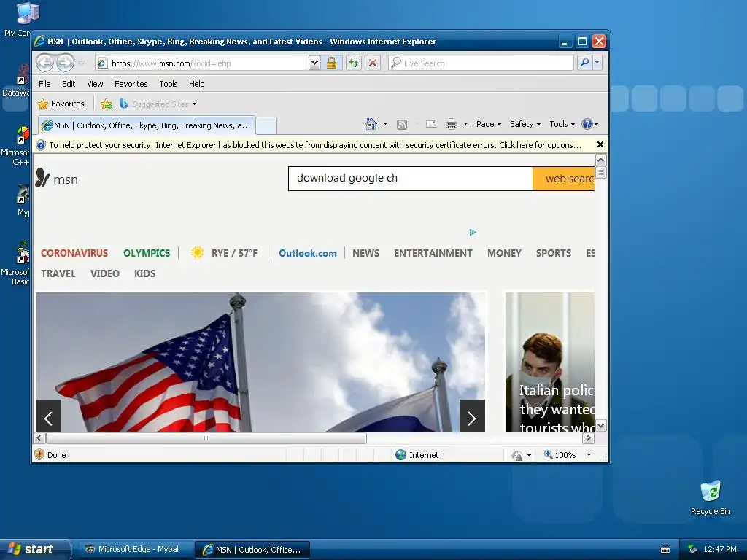Open the zoom level 100% control
Viewport: 747px width, 560px height.
[x=568, y=455]
